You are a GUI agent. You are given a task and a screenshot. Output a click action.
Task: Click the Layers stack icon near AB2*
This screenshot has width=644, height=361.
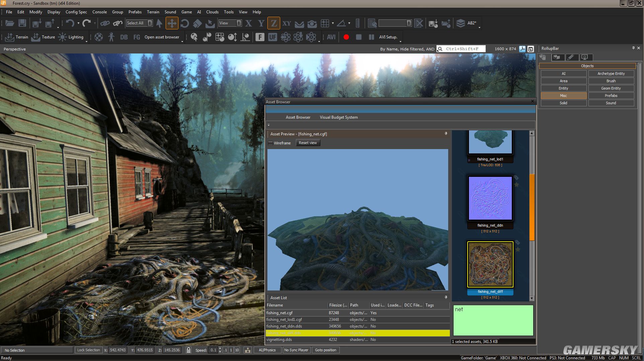point(461,23)
